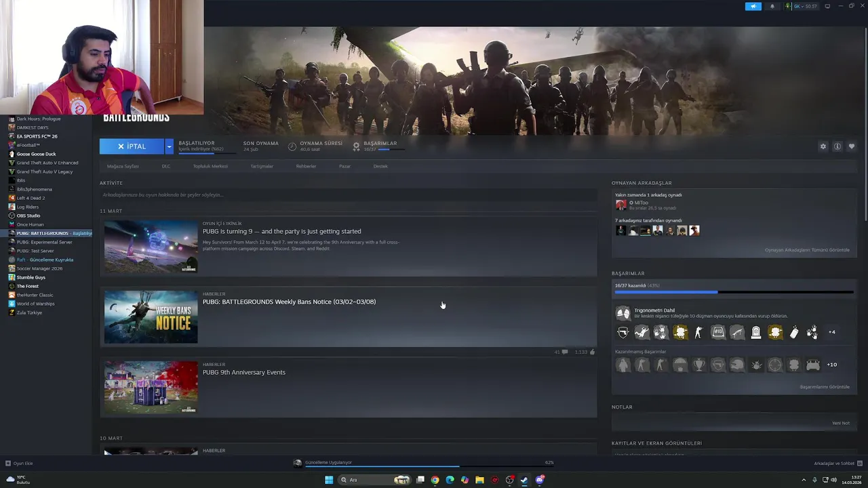Screen dimensions: 868x488
Task: Click the activity status input field
Action: point(348,195)
